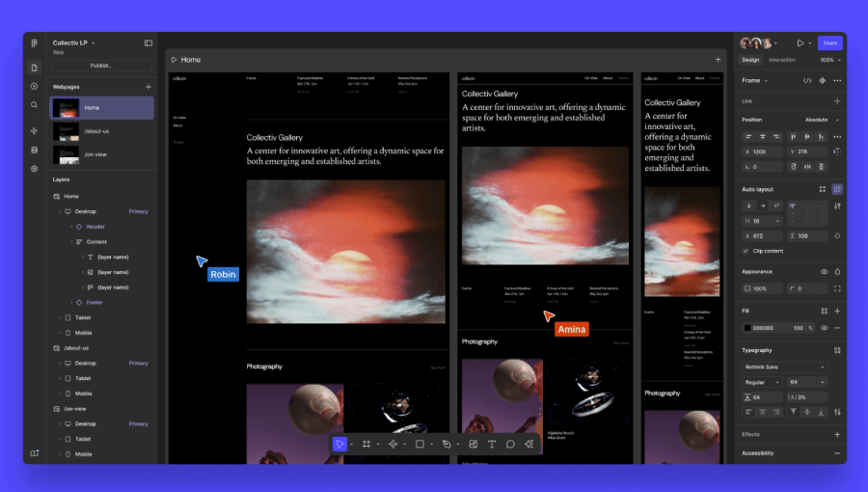Viewport: 868px width, 492px height.
Task: Toggle Appearance visibility eye icon
Action: (x=825, y=272)
